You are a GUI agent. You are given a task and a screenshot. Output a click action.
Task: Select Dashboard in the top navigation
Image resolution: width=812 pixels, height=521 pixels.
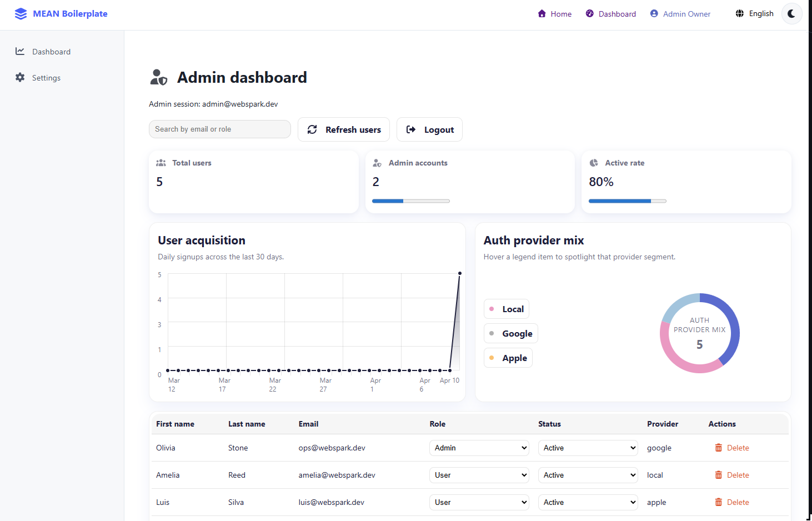point(611,13)
